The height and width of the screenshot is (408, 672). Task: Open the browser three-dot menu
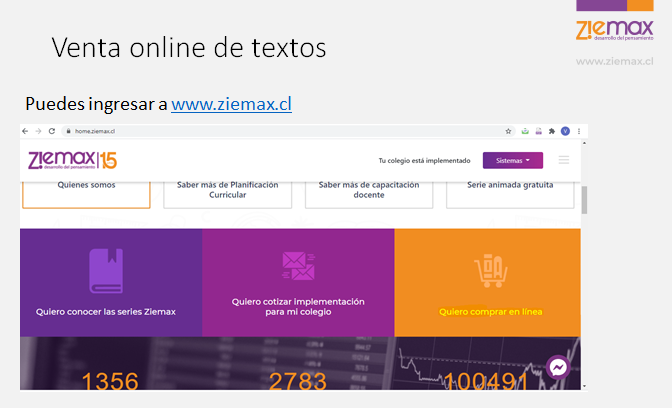pyautogui.click(x=579, y=131)
